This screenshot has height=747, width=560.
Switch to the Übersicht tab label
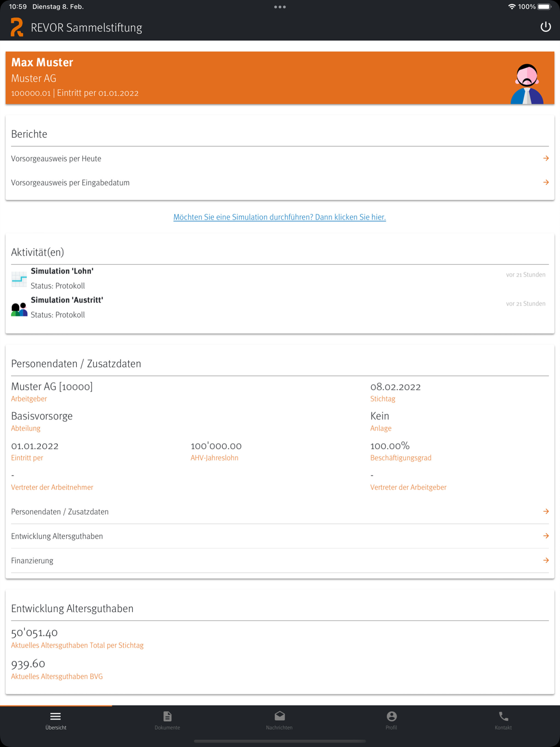coord(55,727)
